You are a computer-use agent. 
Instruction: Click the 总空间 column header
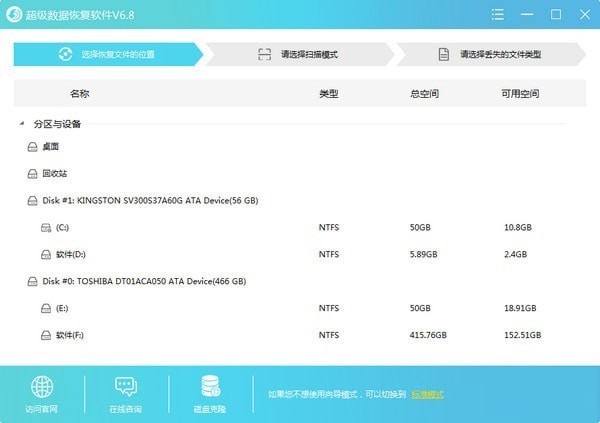[424, 93]
